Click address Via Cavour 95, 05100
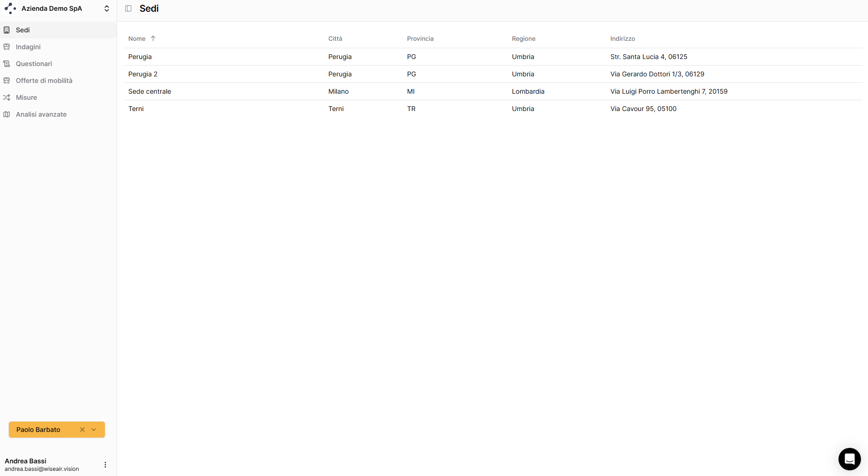868x476 pixels. pyautogui.click(x=643, y=109)
